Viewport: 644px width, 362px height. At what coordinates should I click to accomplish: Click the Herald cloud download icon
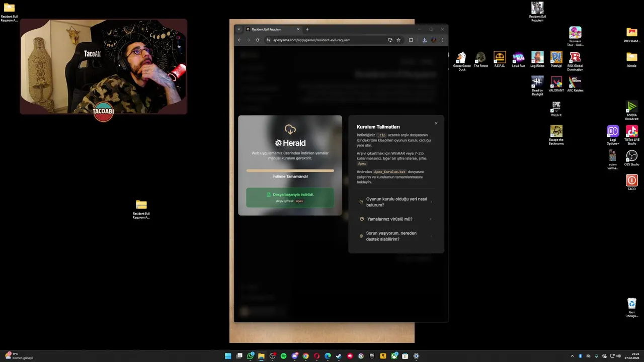pos(290,129)
